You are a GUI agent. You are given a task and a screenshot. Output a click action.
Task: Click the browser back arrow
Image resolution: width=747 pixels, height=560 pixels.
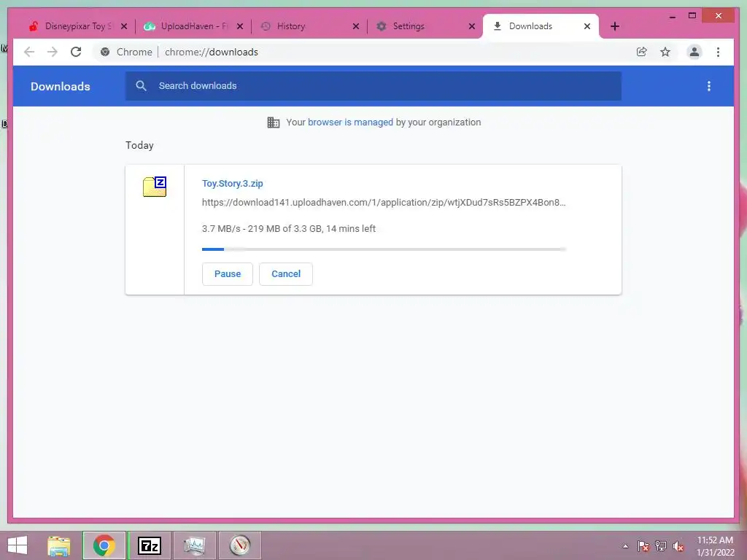click(29, 52)
